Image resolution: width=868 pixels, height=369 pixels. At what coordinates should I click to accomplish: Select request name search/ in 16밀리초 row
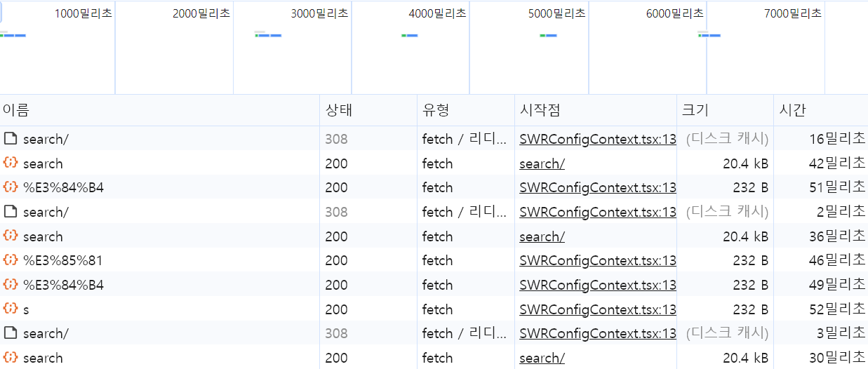pyautogui.click(x=46, y=139)
